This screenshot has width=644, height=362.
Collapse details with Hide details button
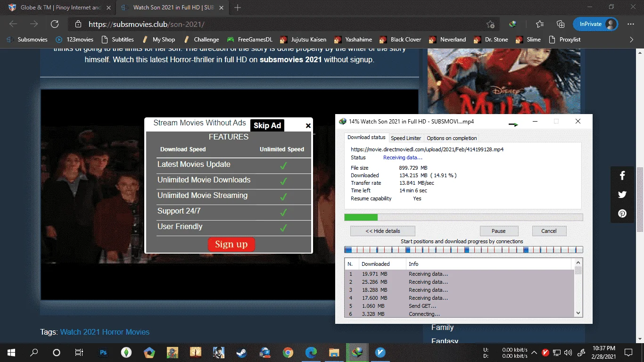click(x=383, y=231)
